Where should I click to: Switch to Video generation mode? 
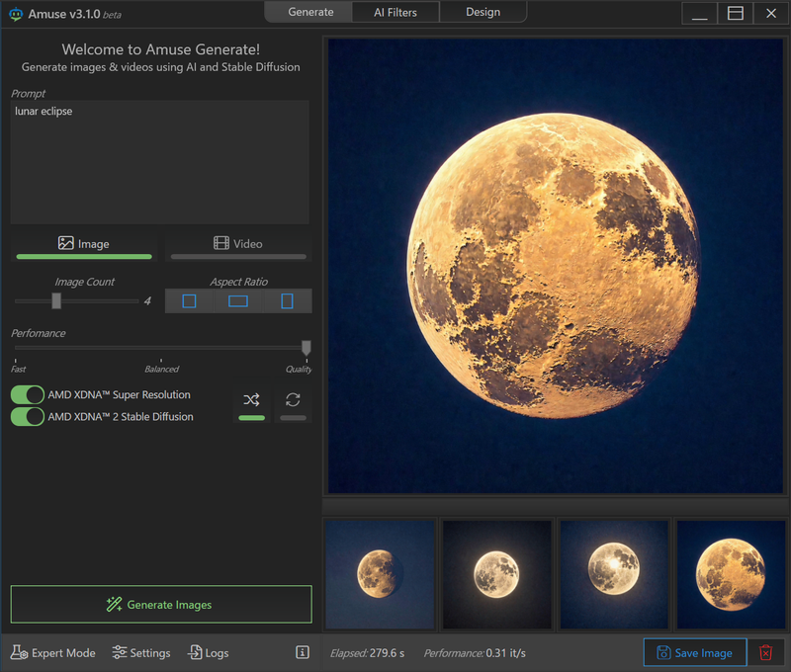click(x=238, y=244)
